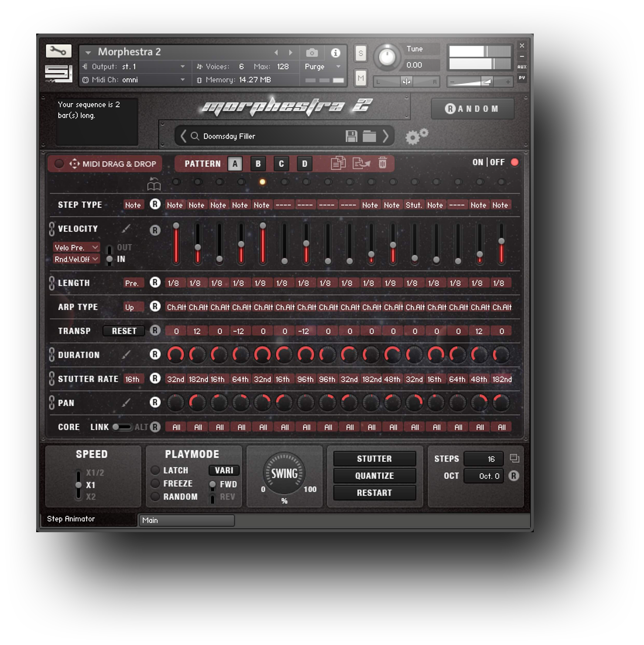
Task: Click the save preset floppy disk icon
Action: click(x=351, y=136)
